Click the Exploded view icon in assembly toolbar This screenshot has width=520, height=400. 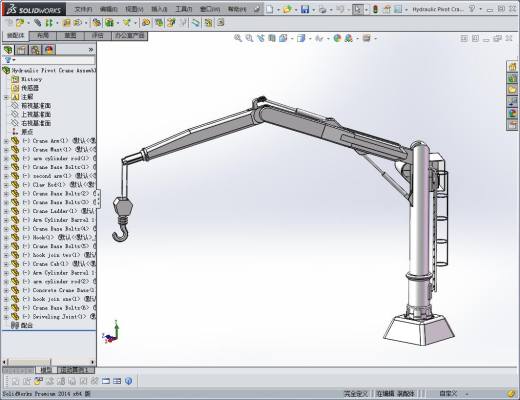(x=171, y=23)
